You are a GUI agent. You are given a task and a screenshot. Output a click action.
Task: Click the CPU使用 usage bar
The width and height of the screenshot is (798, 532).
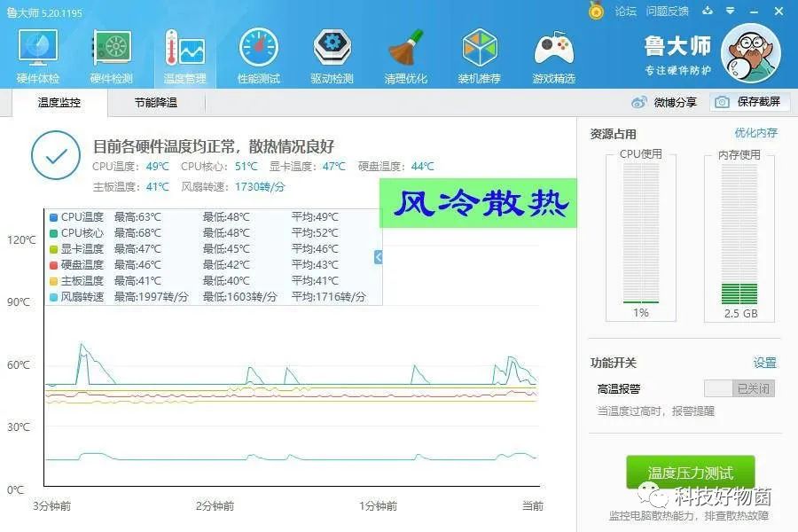click(x=641, y=233)
